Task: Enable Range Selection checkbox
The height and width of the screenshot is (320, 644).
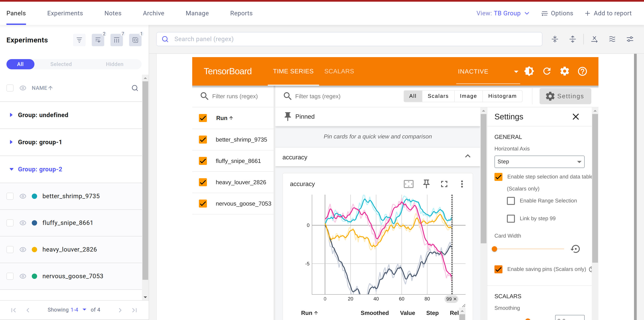Action: pos(511,201)
